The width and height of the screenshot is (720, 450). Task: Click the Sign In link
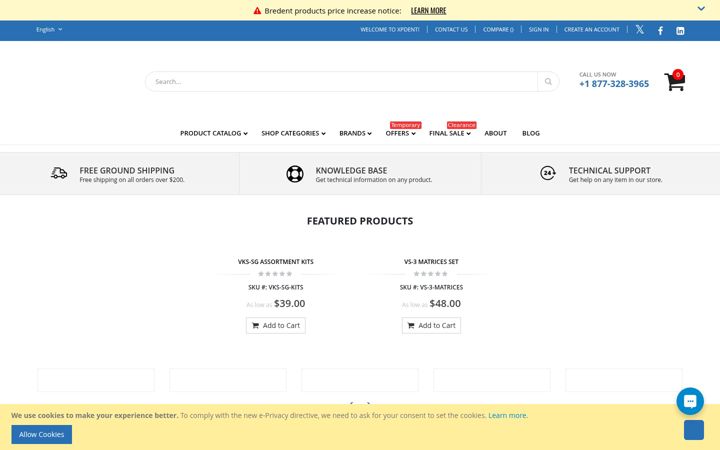[x=539, y=29]
